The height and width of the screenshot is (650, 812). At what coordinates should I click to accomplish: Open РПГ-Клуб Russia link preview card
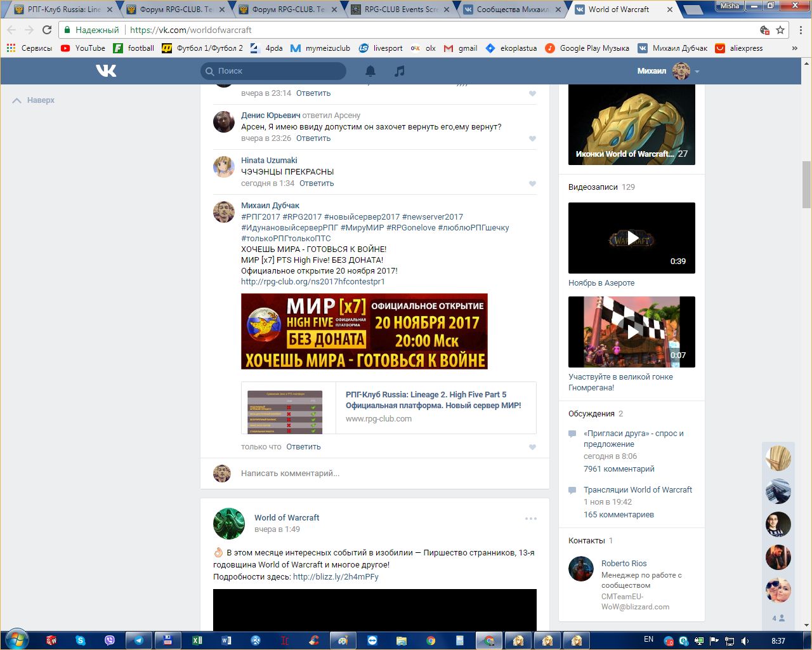coord(389,408)
